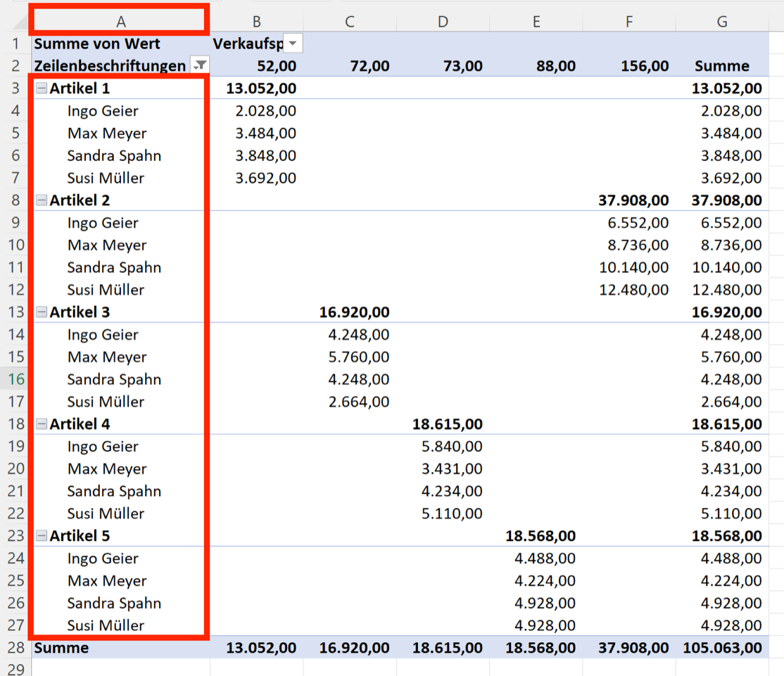784x676 pixels.
Task: Select column B header
Action: point(256,22)
